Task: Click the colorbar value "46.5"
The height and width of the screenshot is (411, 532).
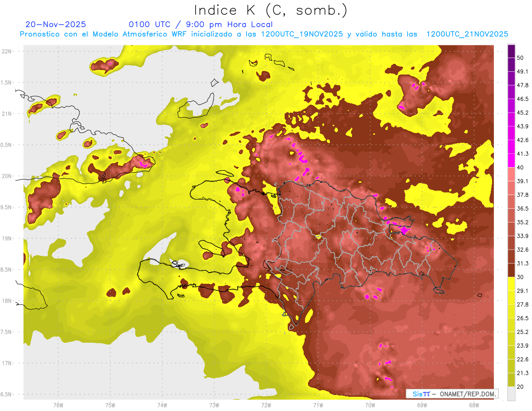Action: coord(523,99)
